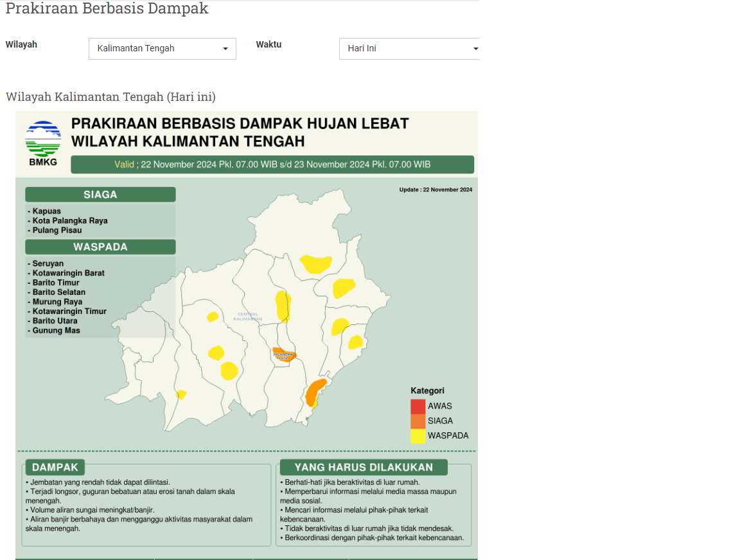
Task: Click the green 'DAMPAK' panel header
Action: (x=55, y=468)
